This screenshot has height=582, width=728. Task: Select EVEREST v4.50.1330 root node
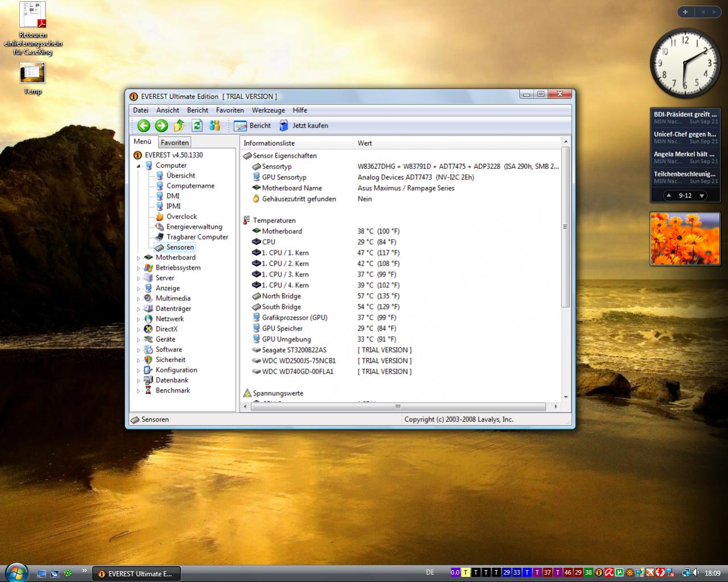(x=174, y=155)
